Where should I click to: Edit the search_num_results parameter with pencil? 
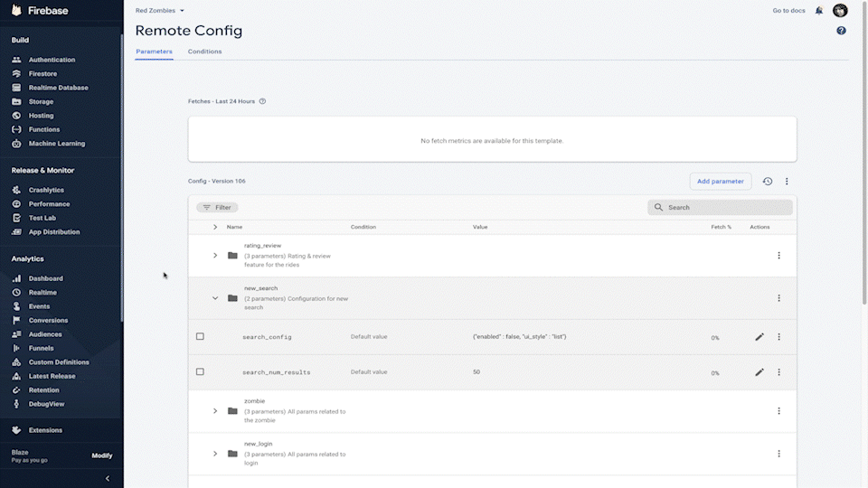click(x=759, y=372)
